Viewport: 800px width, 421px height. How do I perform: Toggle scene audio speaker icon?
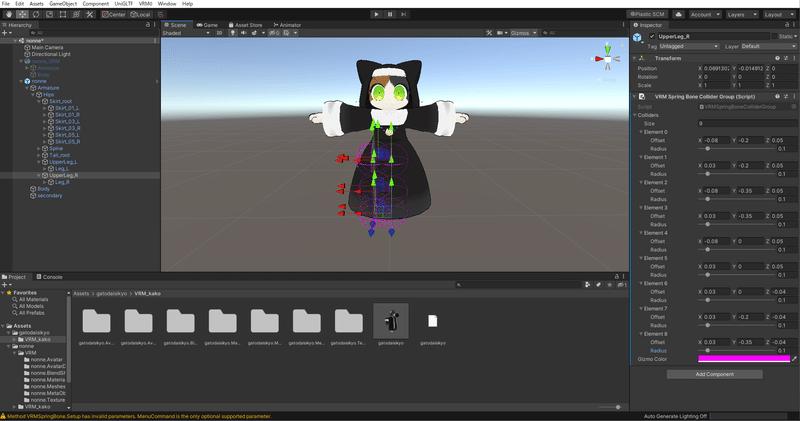click(243, 33)
